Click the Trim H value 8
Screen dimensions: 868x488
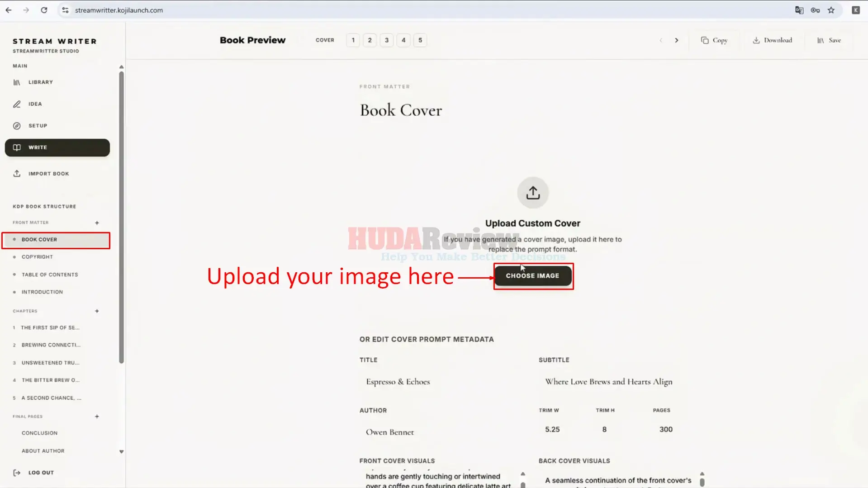click(x=604, y=429)
